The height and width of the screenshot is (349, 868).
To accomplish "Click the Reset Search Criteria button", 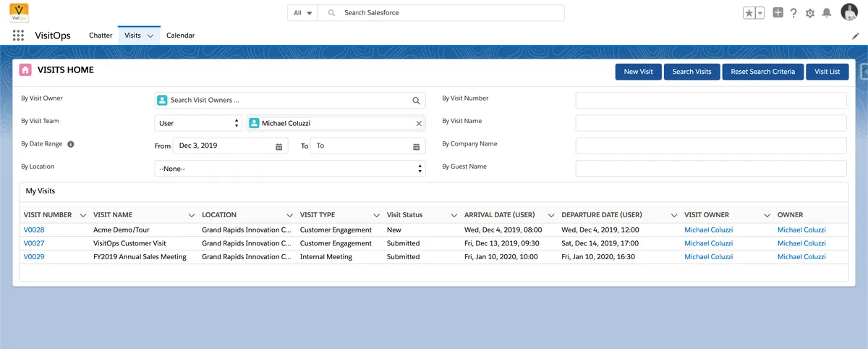I will (x=762, y=72).
